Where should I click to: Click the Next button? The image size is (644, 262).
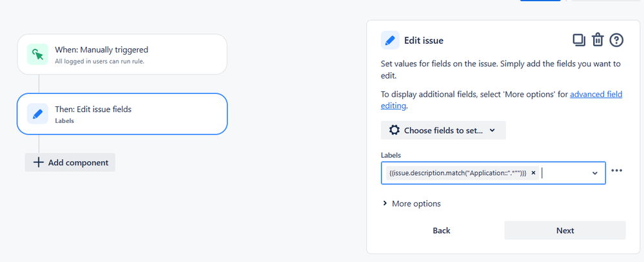click(x=565, y=230)
